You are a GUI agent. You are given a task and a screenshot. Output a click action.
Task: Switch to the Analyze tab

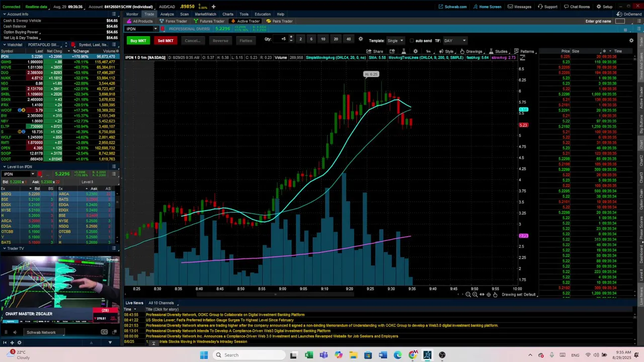[x=167, y=14]
